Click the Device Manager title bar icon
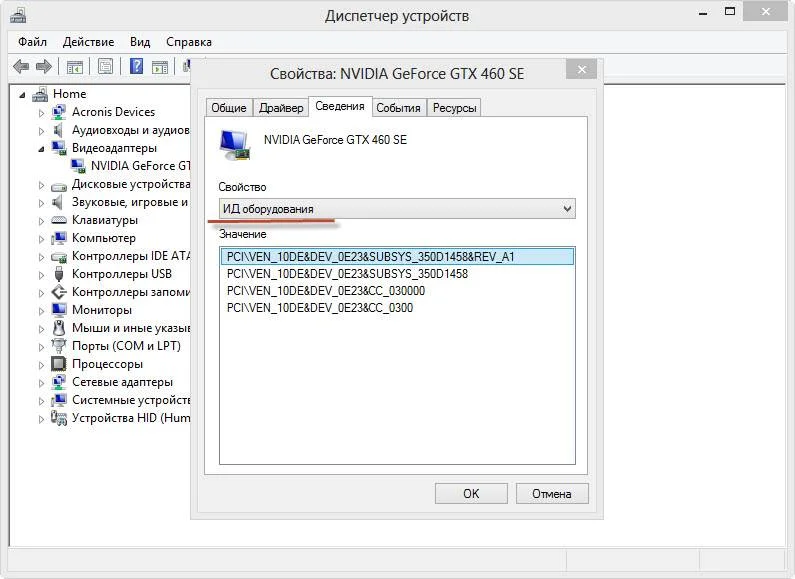 [x=18, y=16]
